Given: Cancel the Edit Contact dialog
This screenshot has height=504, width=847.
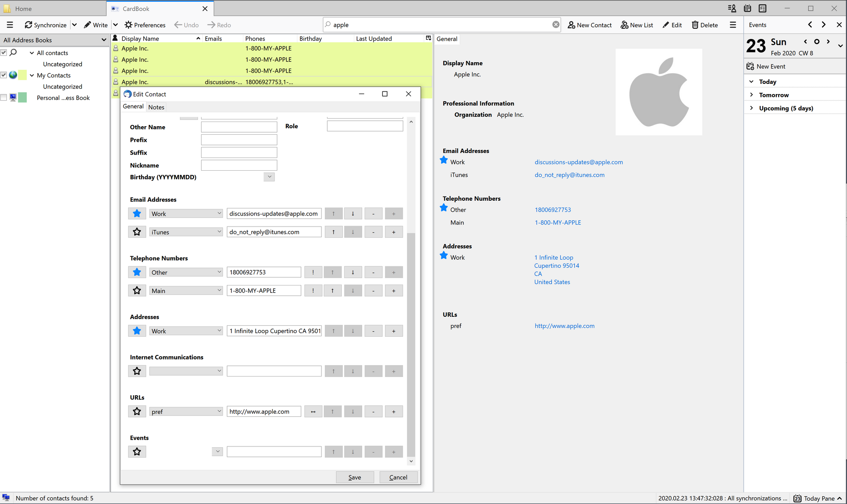Looking at the screenshot, I should click(399, 477).
